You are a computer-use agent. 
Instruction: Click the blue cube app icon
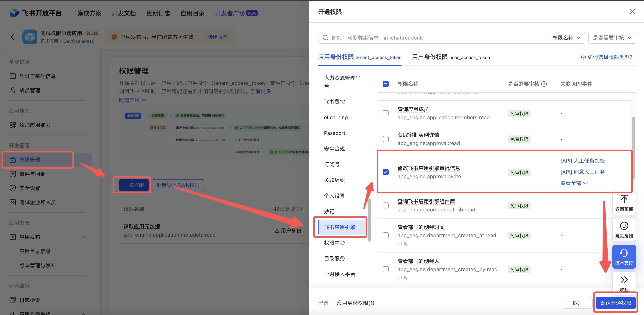30,37
